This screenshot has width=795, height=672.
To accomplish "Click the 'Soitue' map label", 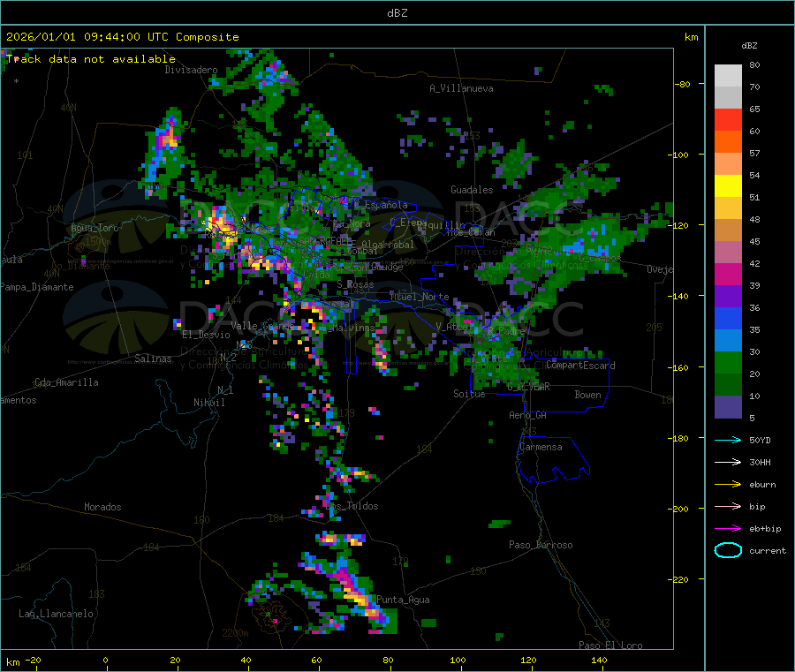I will (469, 394).
